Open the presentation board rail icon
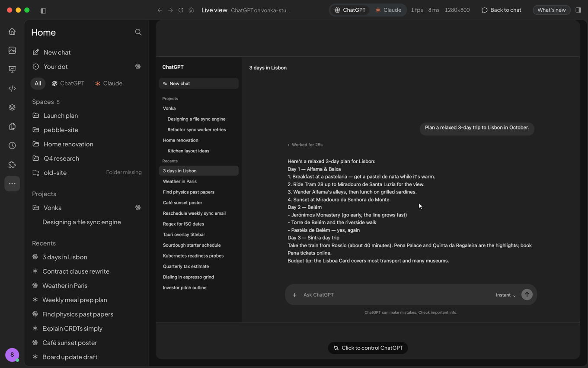 (x=12, y=69)
